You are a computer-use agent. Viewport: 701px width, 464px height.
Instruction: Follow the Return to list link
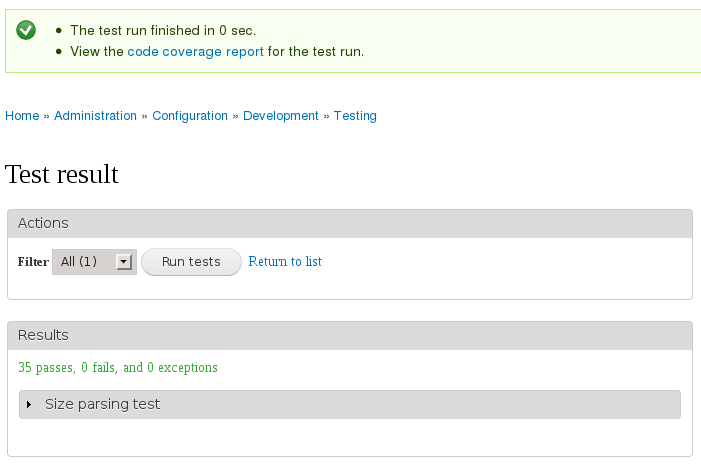pos(285,261)
